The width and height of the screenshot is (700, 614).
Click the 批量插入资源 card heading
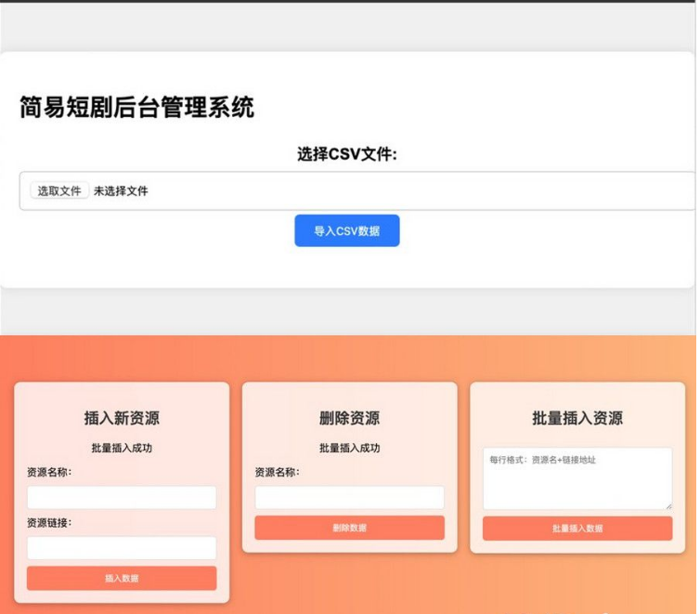pyautogui.click(x=577, y=418)
